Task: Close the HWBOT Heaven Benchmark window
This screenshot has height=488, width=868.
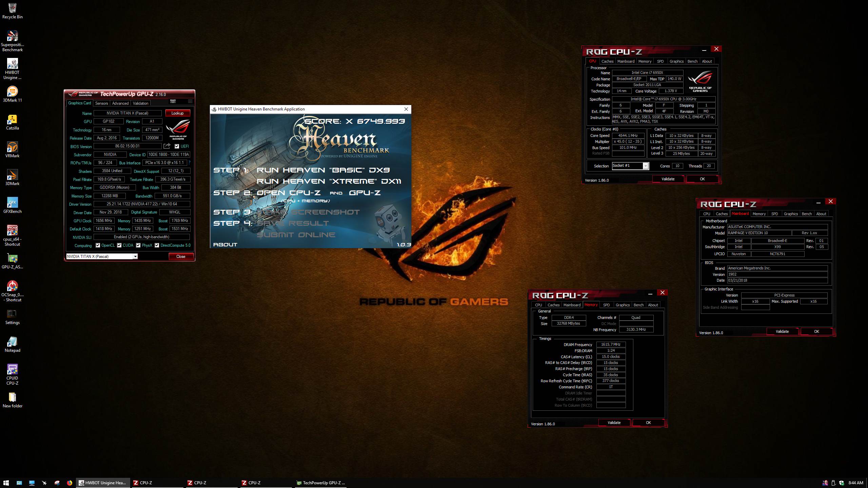Action: 406,109
